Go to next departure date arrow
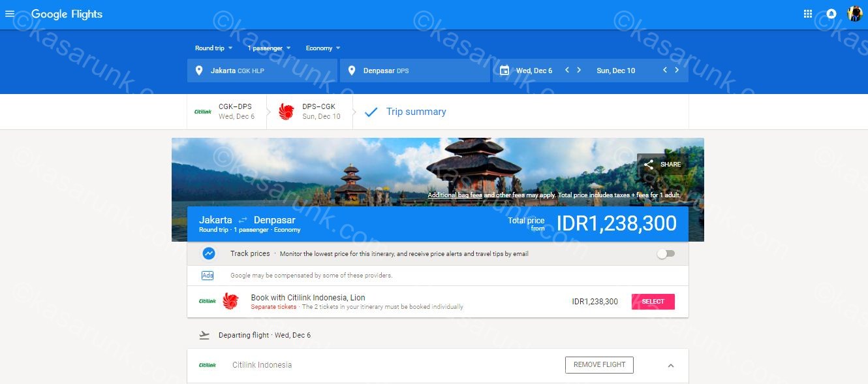The height and width of the screenshot is (384, 868). point(579,70)
